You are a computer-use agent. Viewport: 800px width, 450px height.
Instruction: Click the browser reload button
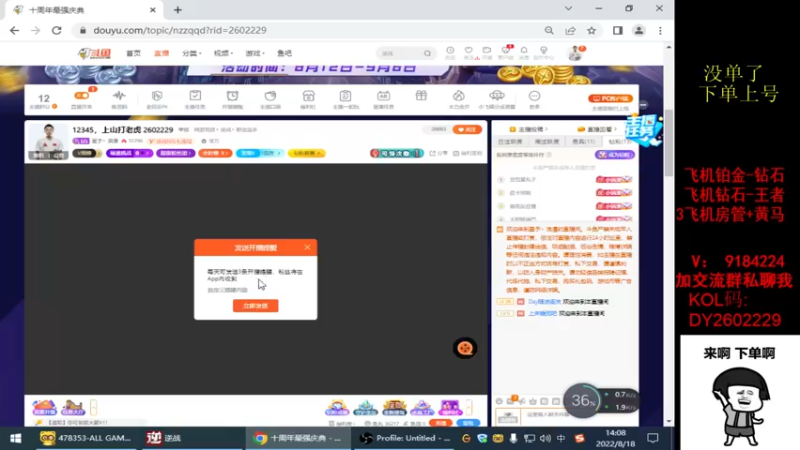pyautogui.click(x=57, y=31)
